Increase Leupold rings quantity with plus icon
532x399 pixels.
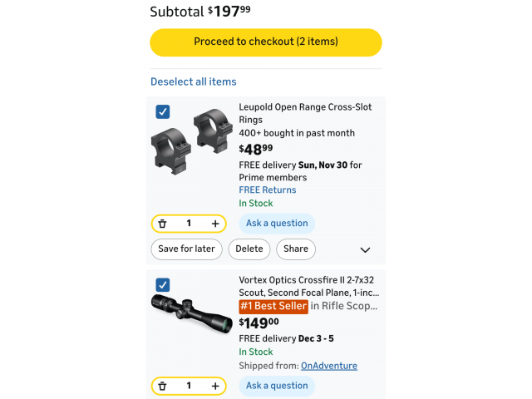click(215, 224)
